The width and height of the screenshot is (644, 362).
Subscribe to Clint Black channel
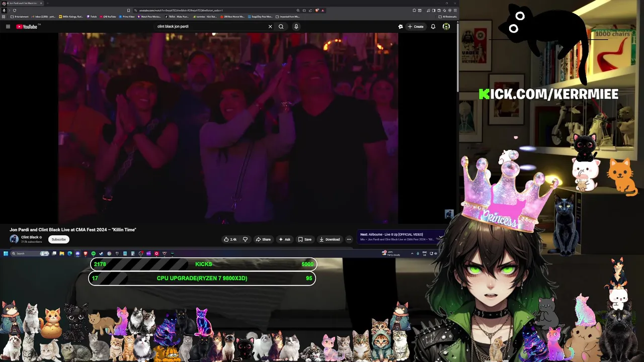[58, 239]
